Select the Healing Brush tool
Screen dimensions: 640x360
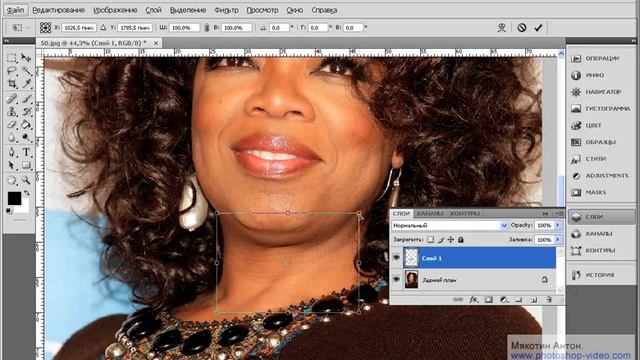coord(11,98)
